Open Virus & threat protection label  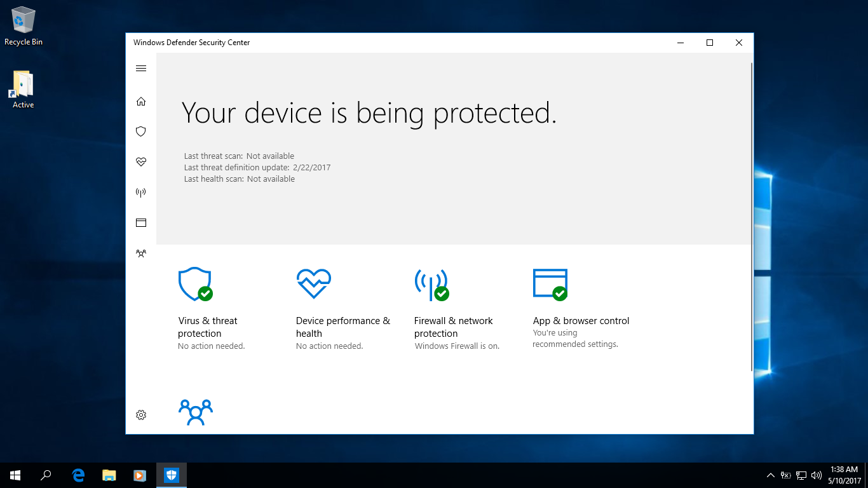click(x=208, y=327)
